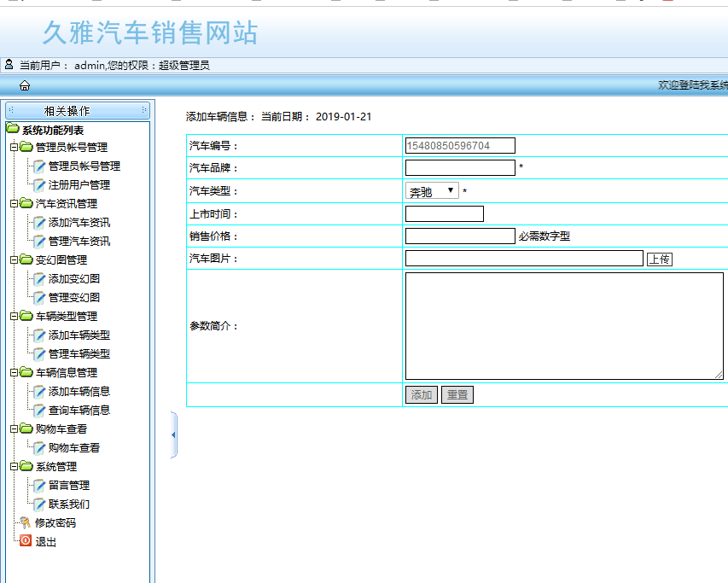Collapse the 车辆信息管理 tree group

click(x=14, y=372)
